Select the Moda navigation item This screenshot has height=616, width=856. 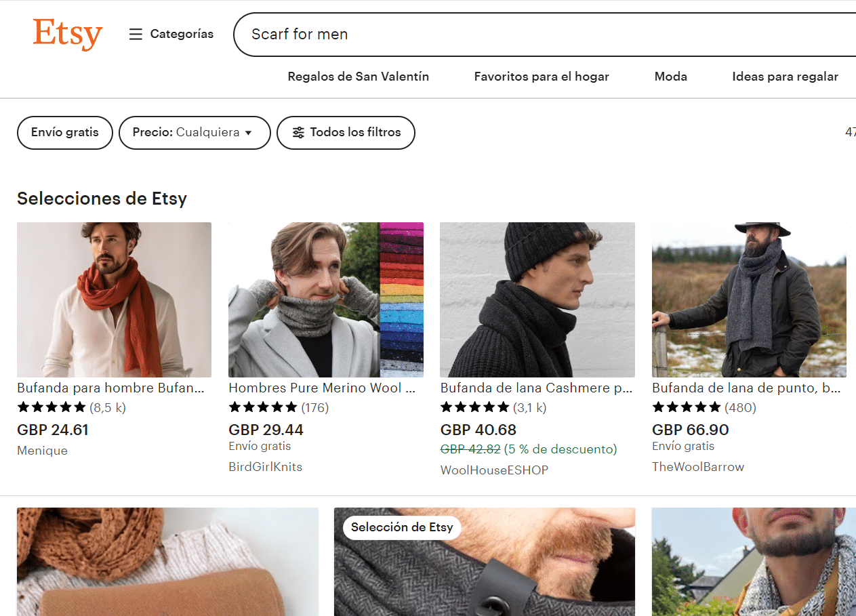670,77
